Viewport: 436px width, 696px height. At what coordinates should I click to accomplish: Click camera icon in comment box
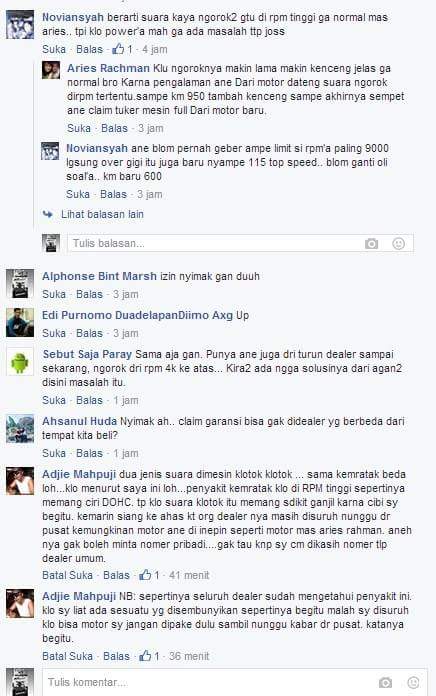[385, 682]
